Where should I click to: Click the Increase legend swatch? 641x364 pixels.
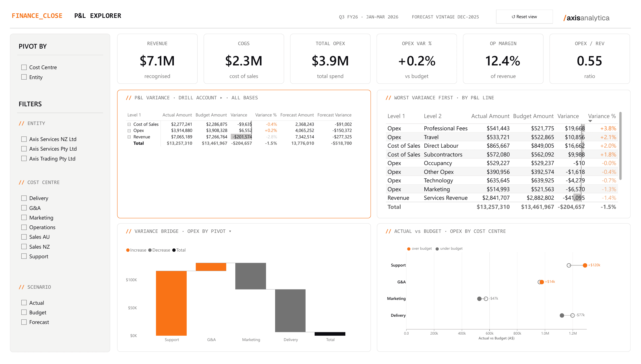(x=128, y=250)
